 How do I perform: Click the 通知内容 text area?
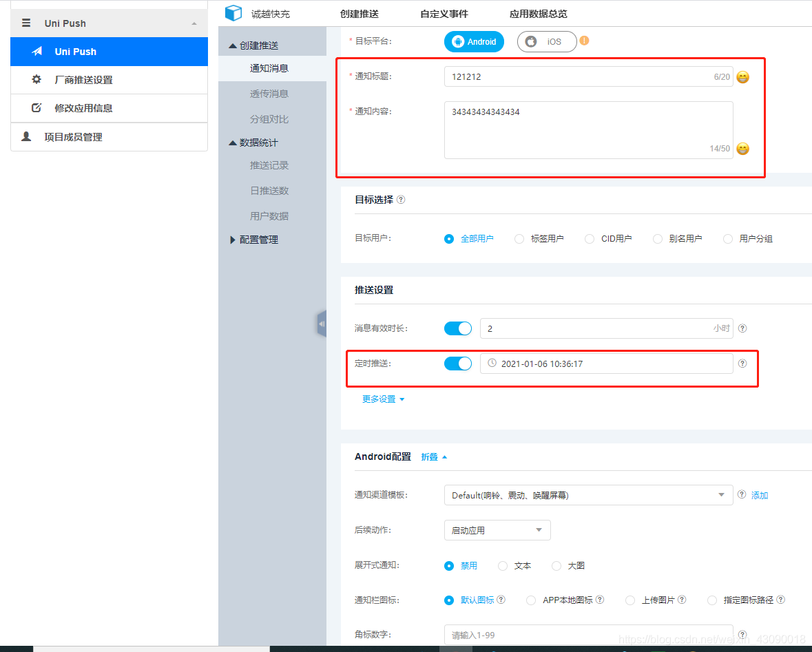588,130
